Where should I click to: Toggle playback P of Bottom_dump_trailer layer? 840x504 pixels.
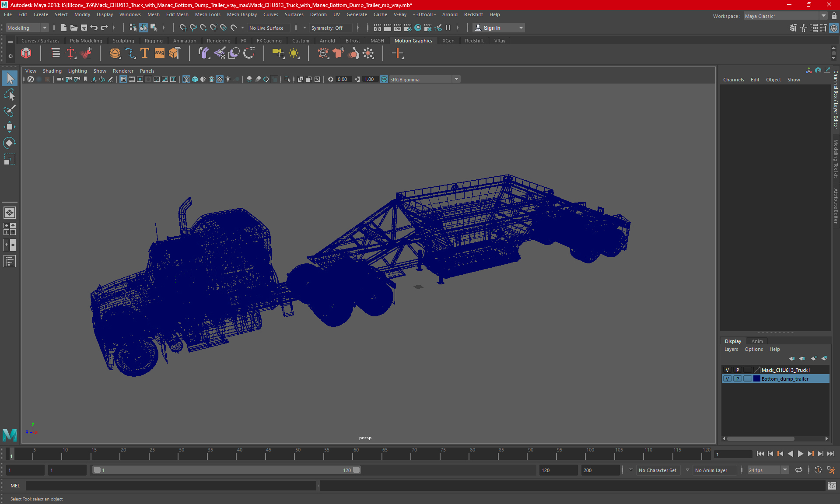point(738,379)
